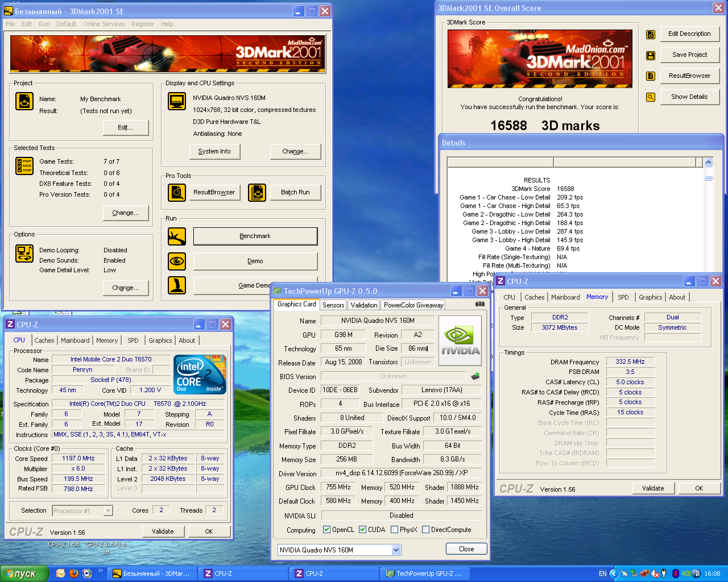Click the Core Speed value 1197.0 MHz
Viewport: 728px width, 582px height.
(x=78, y=458)
